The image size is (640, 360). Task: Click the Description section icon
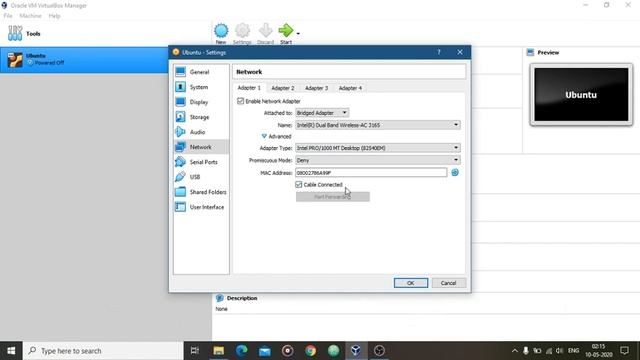coord(220,298)
